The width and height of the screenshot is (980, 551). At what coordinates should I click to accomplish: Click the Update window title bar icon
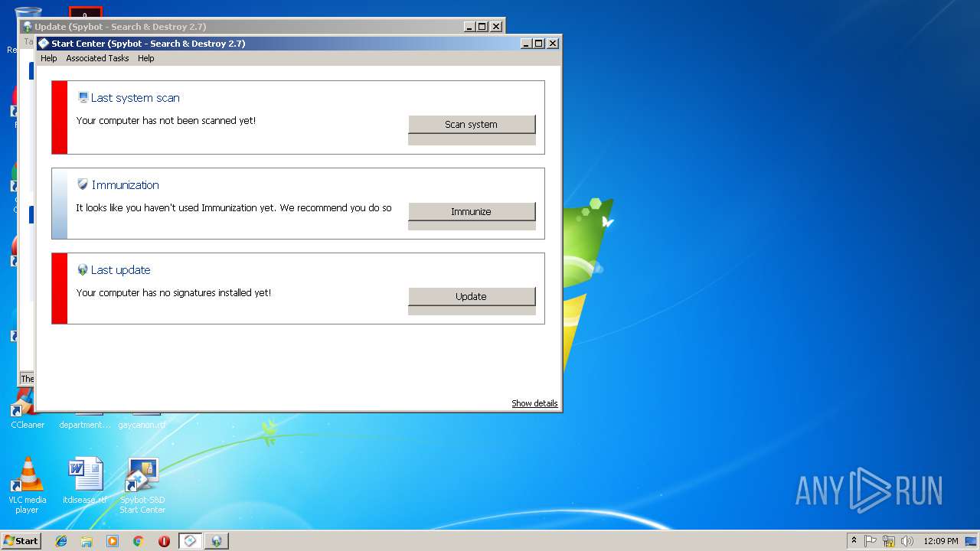[28, 27]
